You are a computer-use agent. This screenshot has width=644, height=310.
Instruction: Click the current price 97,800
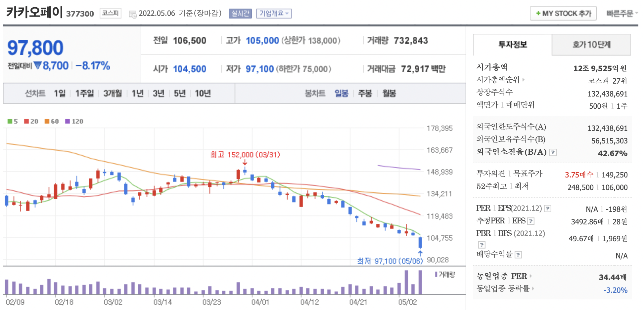pos(35,48)
